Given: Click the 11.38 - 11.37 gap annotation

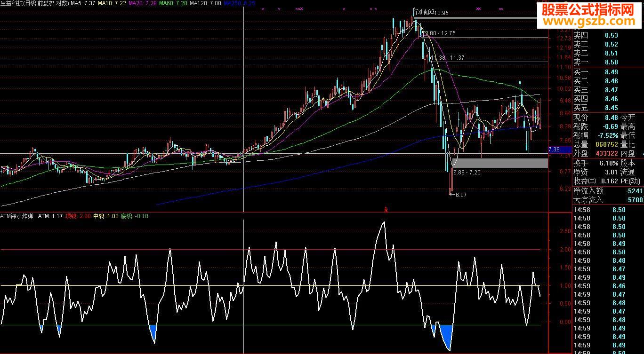Looking at the screenshot, I should [447, 57].
